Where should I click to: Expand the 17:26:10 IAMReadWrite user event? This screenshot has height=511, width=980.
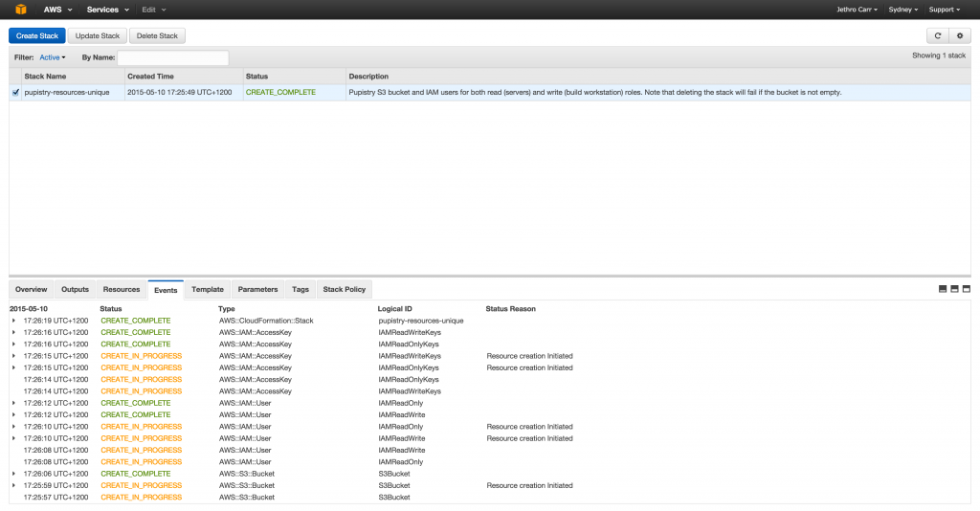pos(13,438)
